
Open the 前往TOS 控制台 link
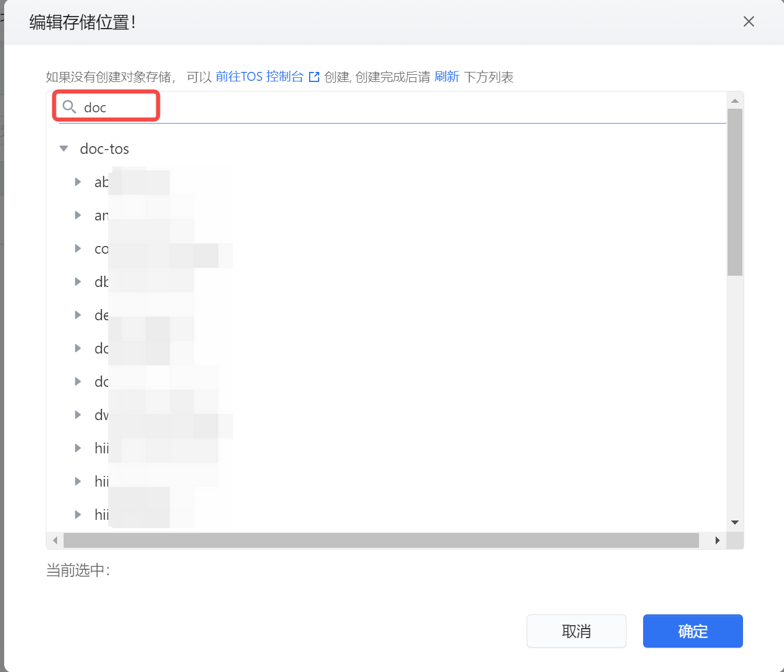(260, 77)
